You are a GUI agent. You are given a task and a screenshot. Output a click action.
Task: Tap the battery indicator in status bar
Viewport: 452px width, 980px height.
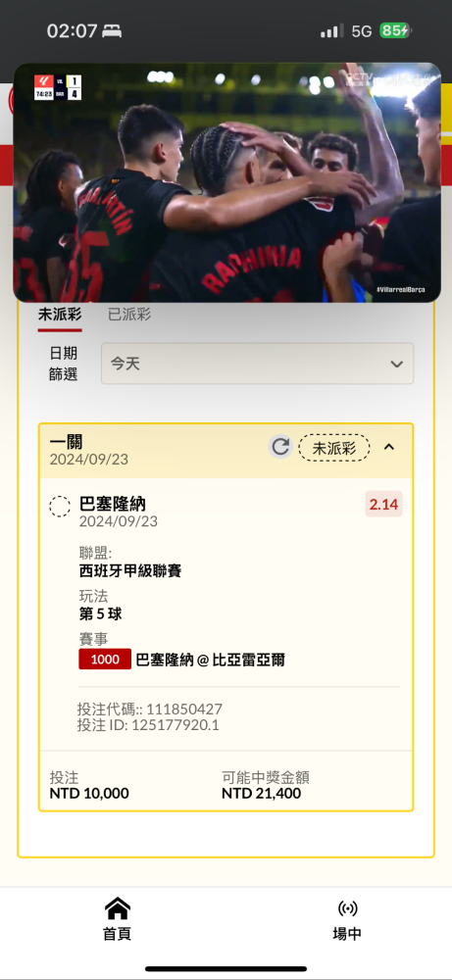[x=395, y=30]
